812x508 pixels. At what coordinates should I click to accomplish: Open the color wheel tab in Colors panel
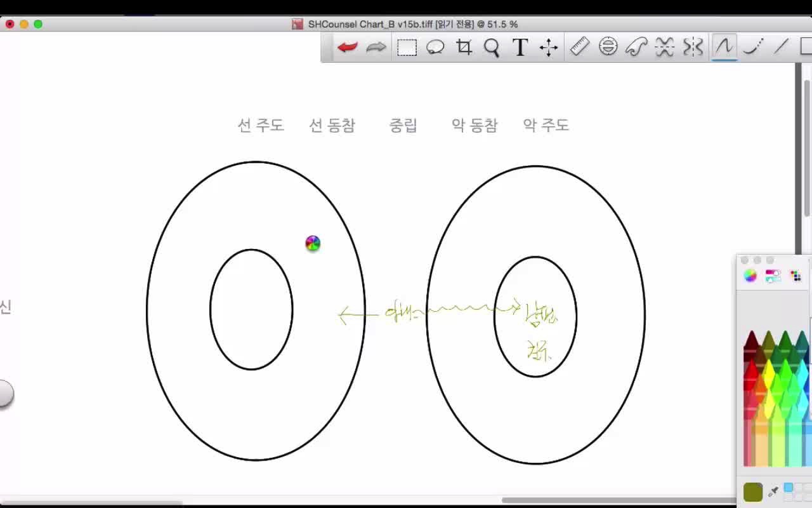tap(750, 276)
